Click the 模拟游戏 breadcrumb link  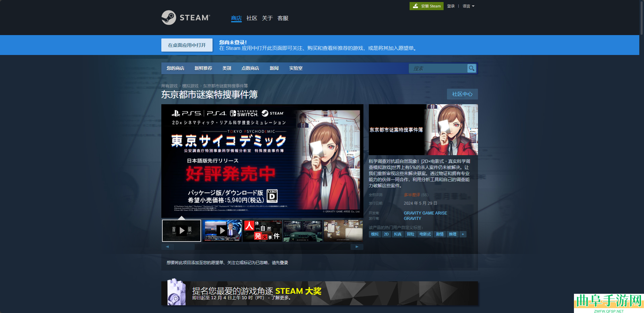tap(190, 86)
